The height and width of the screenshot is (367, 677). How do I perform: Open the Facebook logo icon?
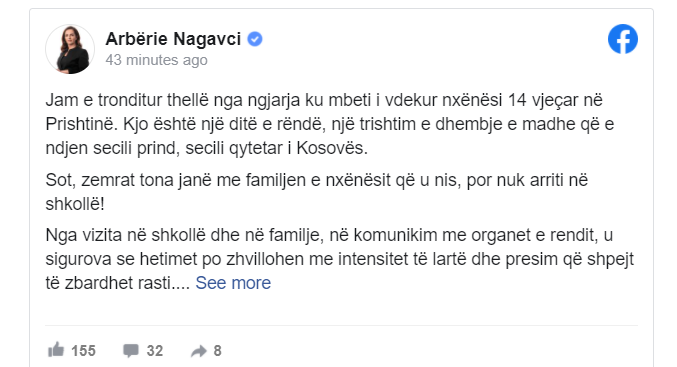coord(623,39)
